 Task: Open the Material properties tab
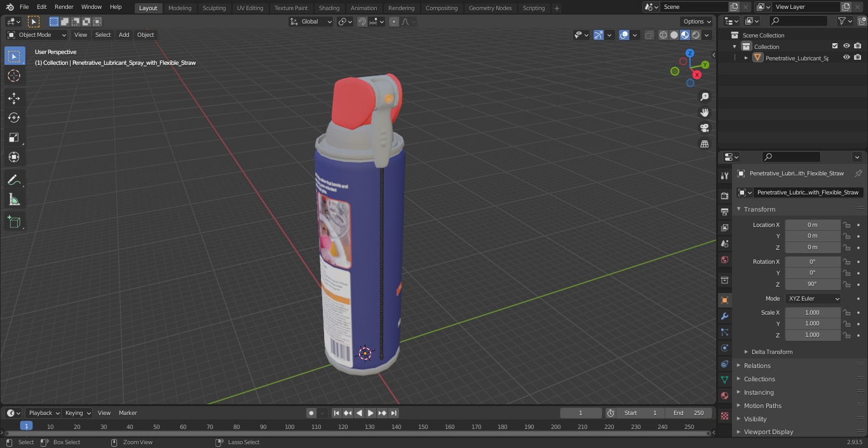tap(724, 395)
